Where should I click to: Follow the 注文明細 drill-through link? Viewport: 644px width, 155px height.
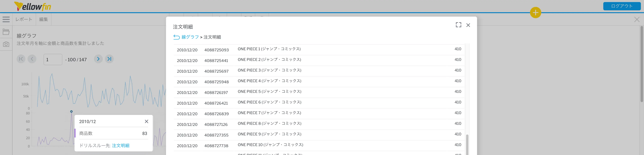click(120, 145)
